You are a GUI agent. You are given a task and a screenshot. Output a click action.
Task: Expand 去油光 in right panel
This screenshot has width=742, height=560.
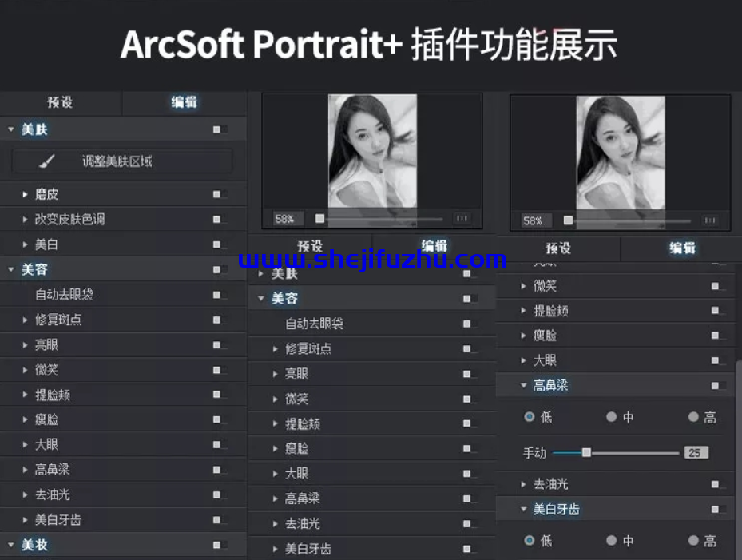tap(523, 484)
